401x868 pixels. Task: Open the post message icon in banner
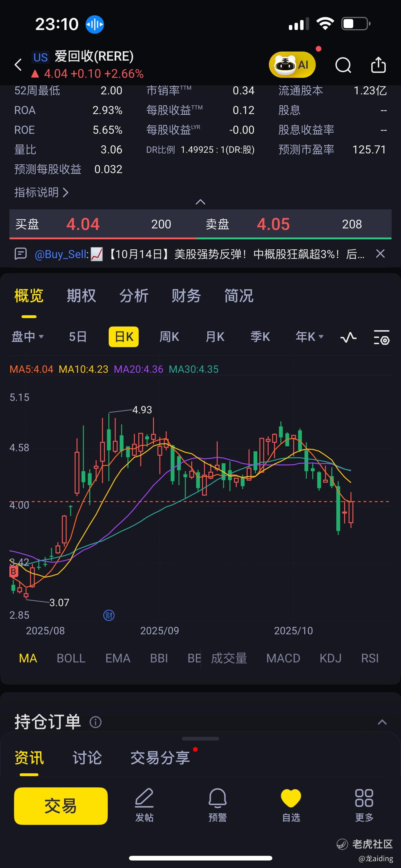(21, 254)
